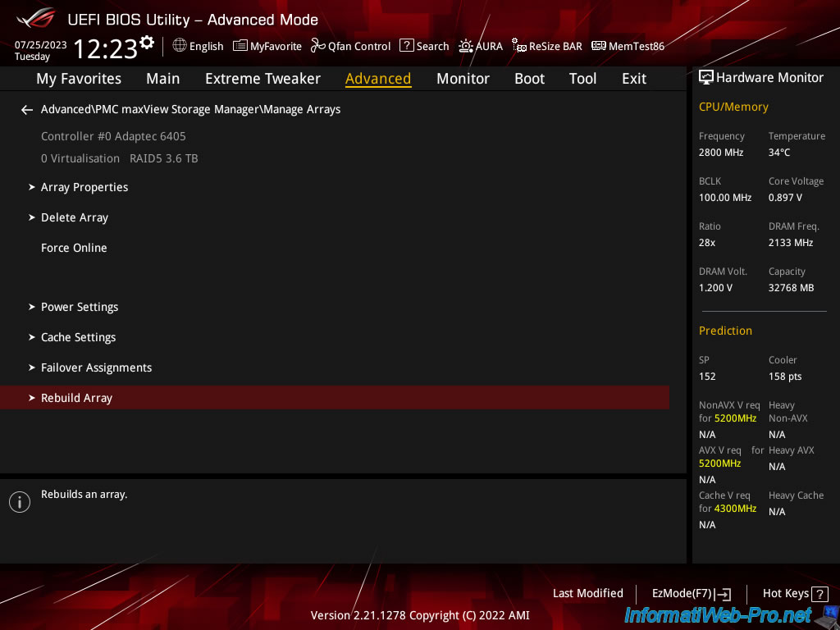Expand Array Properties arrow
Image resolution: width=840 pixels, height=630 pixels.
32,187
